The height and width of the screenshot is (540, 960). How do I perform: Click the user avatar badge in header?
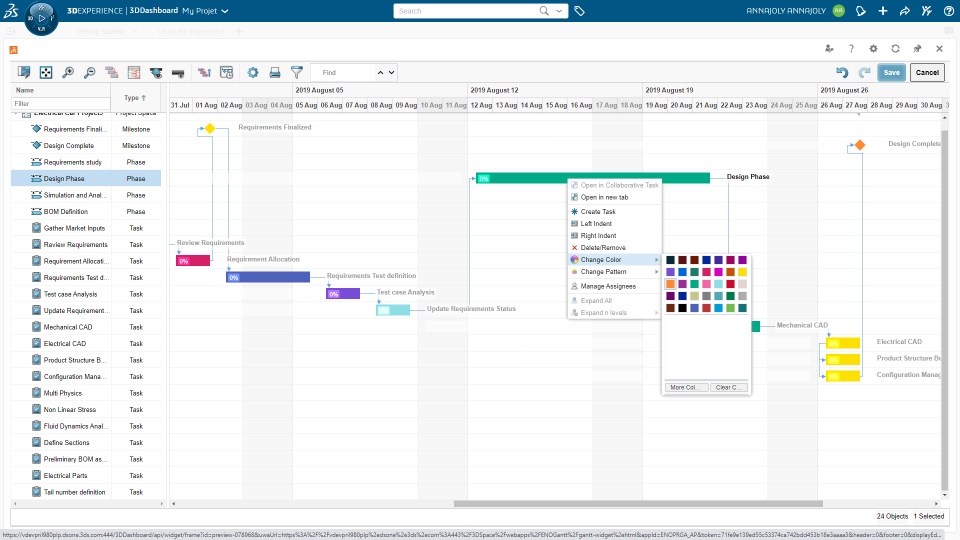point(839,11)
